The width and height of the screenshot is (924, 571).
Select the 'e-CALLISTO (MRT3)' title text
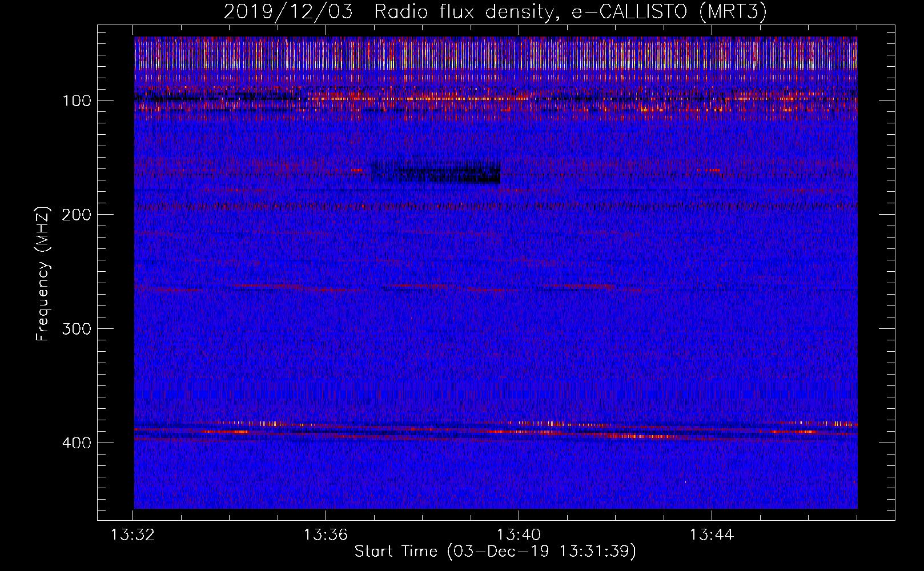point(669,13)
